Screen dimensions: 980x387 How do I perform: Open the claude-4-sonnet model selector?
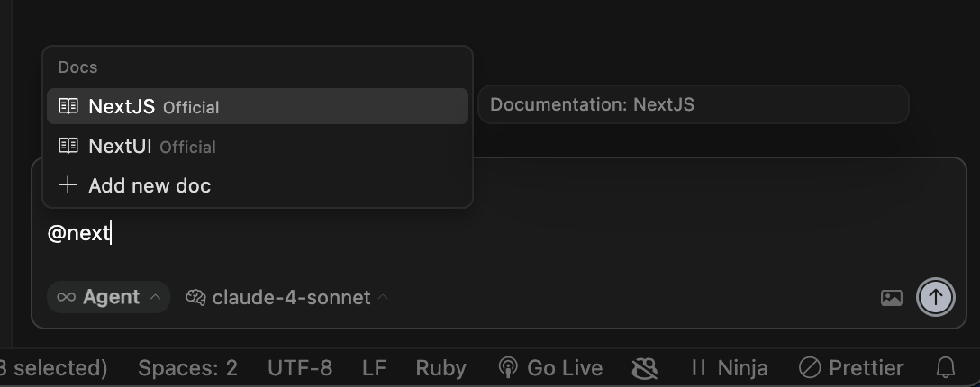pyautogui.click(x=286, y=297)
